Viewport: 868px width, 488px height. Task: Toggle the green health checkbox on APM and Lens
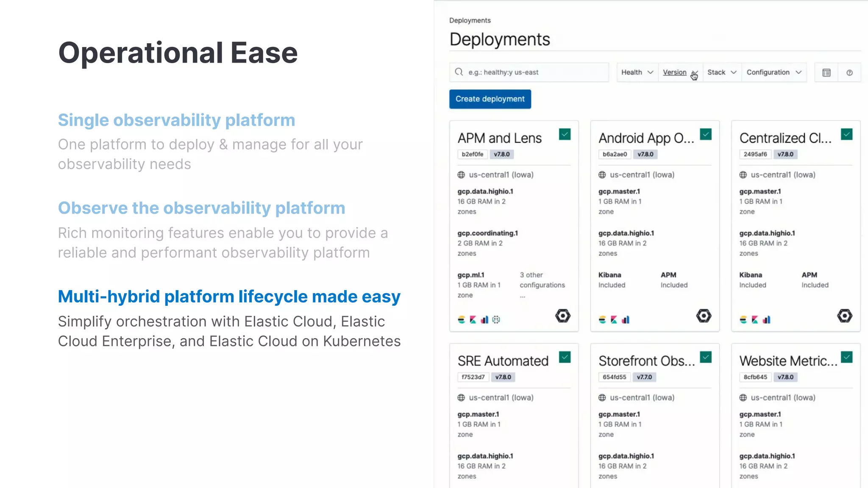coord(565,134)
